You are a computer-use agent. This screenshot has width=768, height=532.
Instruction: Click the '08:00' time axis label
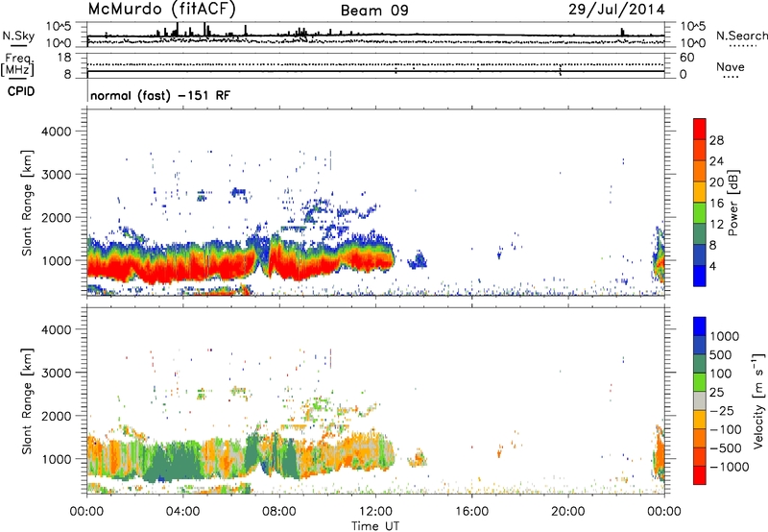pos(279,511)
